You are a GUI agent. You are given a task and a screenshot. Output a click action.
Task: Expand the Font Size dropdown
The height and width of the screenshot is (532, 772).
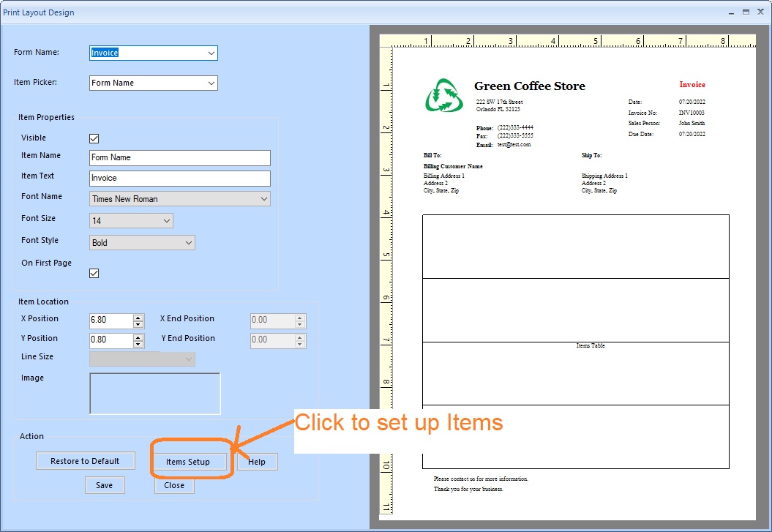[166, 220]
